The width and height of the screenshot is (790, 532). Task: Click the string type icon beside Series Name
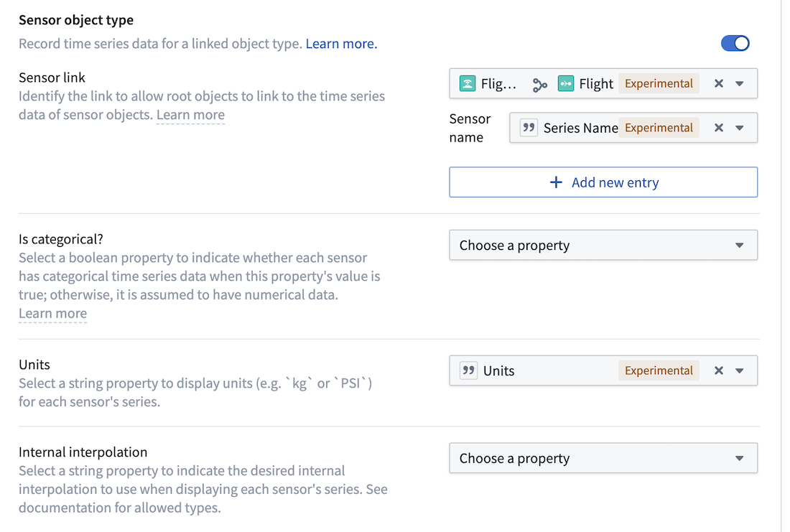tap(529, 128)
